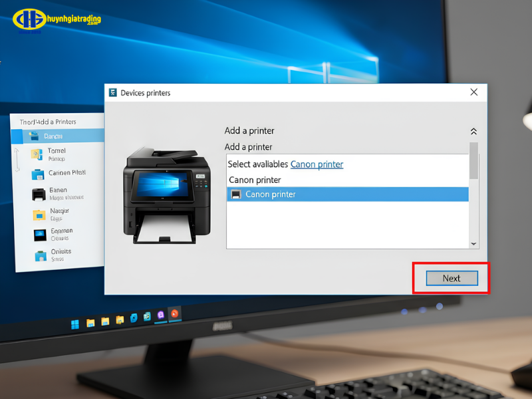
Task: Open the Canon printer link
Action: 317,164
